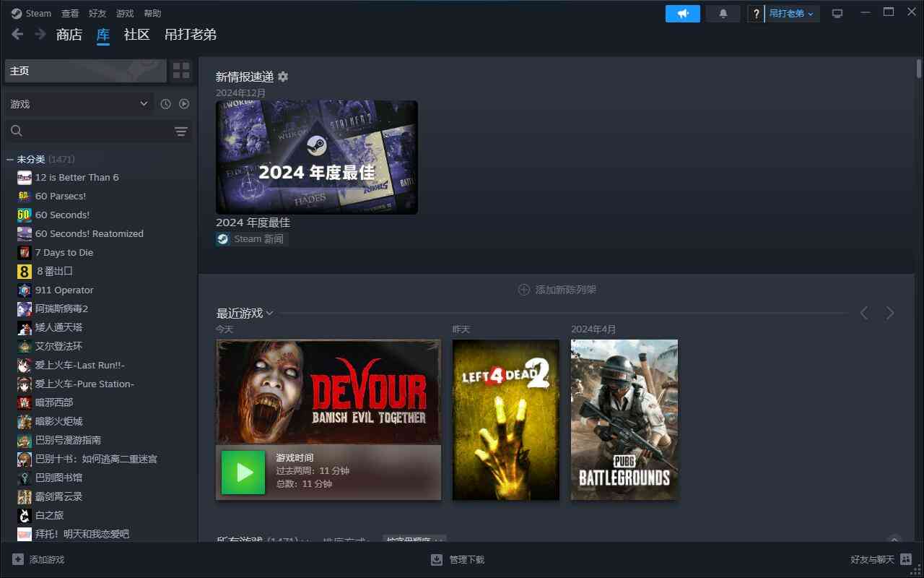The width and height of the screenshot is (924, 578).
Task: Open the 吊打老弟 profile tab
Action: tap(191, 35)
